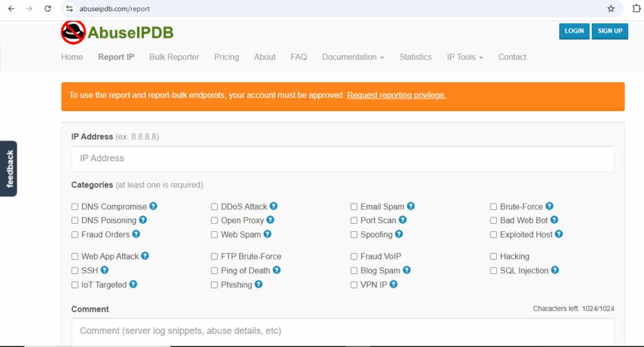The image size is (644, 347).
Task: Open help icon next to Web Spam
Action: coord(267,234)
